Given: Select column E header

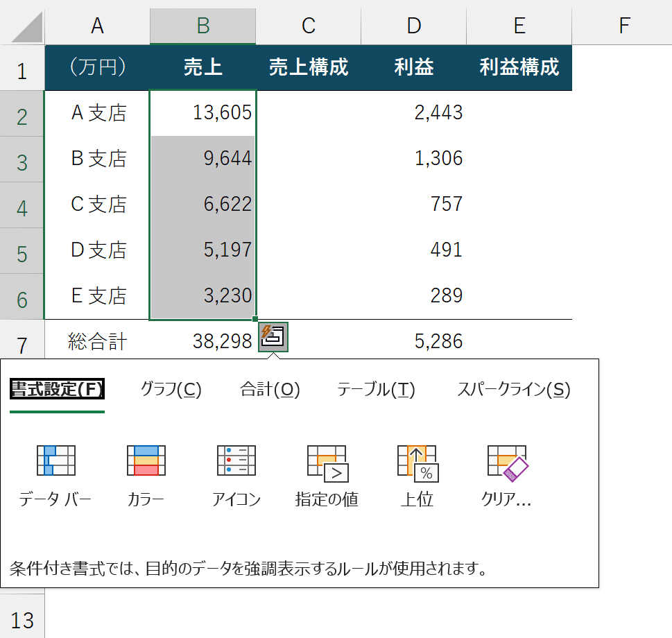Looking at the screenshot, I should (x=519, y=26).
